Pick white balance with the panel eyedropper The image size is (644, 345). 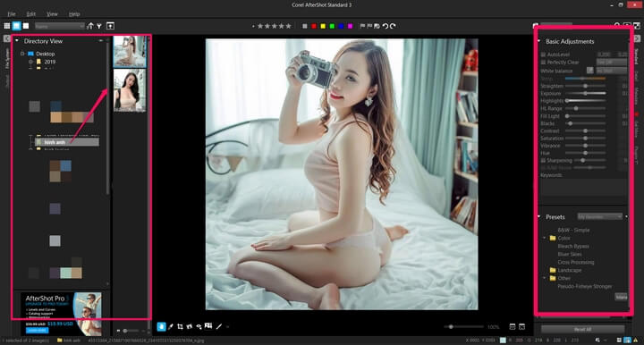click(x=589, y=71)
